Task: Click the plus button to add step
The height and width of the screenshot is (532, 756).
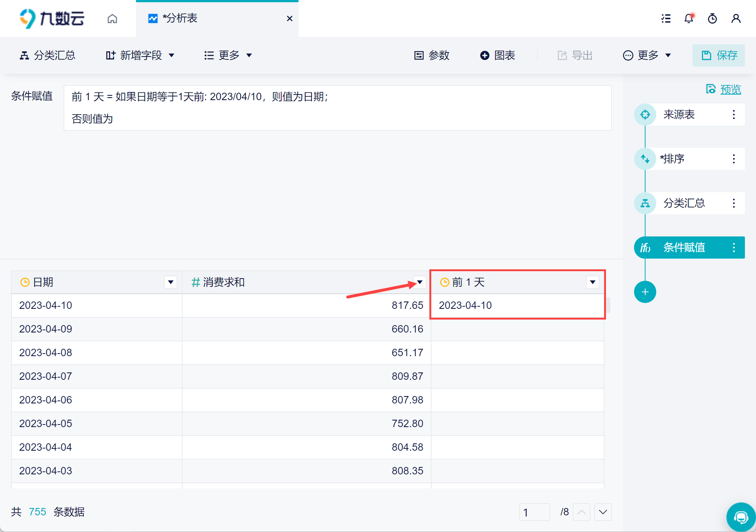Action: [x=645, y=292]
